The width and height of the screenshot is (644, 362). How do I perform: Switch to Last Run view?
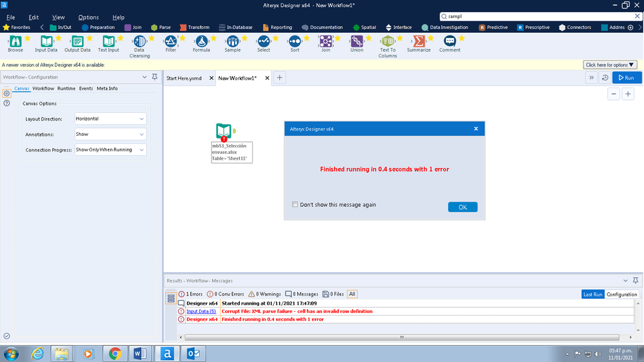point(592,294)
